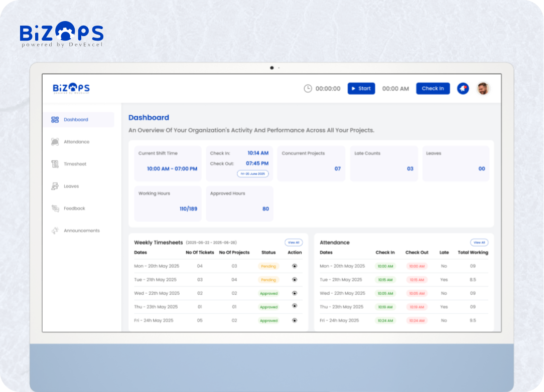This screenshot has width=544, height=392.
Task: Click the Dashboard grid icon in sidebar
Action: pos(55,120)
